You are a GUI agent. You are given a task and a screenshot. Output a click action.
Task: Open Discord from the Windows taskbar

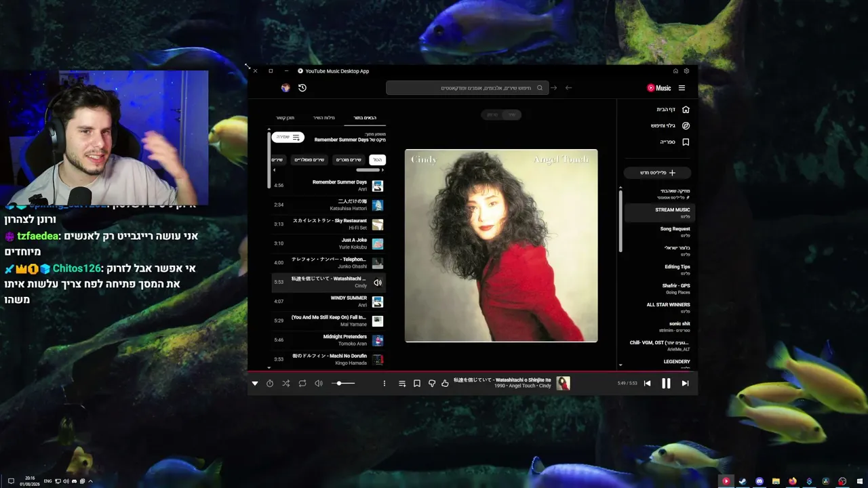[x=759, y=481]
